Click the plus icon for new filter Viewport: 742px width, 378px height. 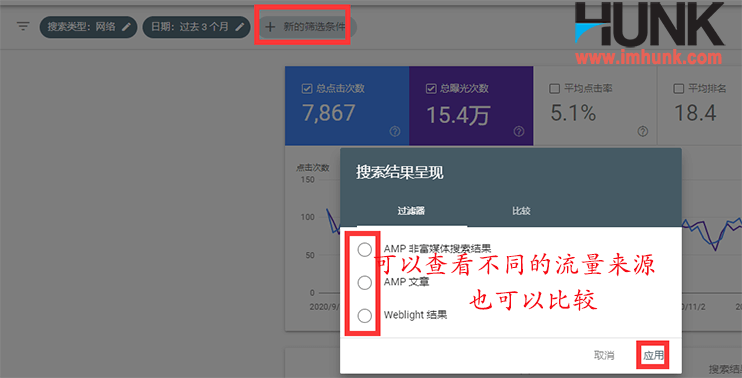point(270,27)
